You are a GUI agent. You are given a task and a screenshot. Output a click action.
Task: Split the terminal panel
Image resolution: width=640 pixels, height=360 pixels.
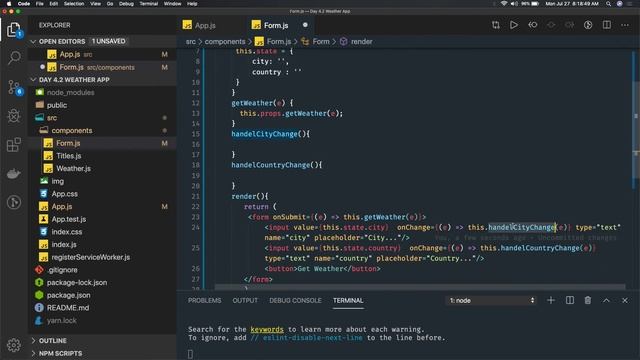click(x=569, y=300)
